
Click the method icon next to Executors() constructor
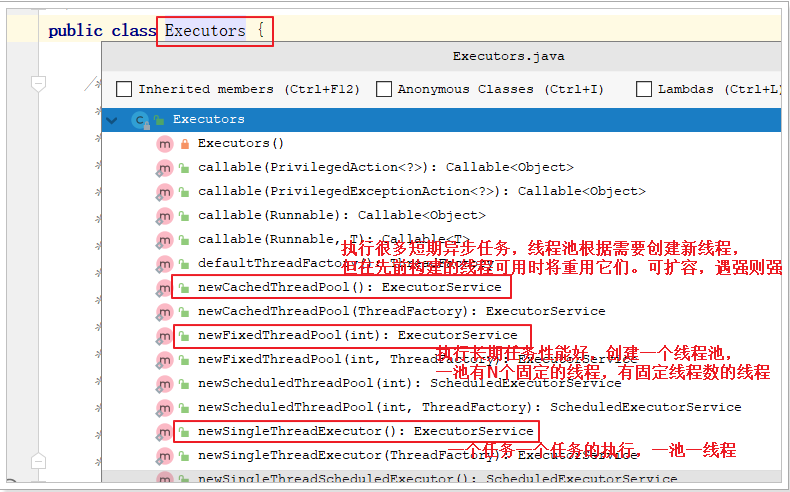tap(164, 144)
